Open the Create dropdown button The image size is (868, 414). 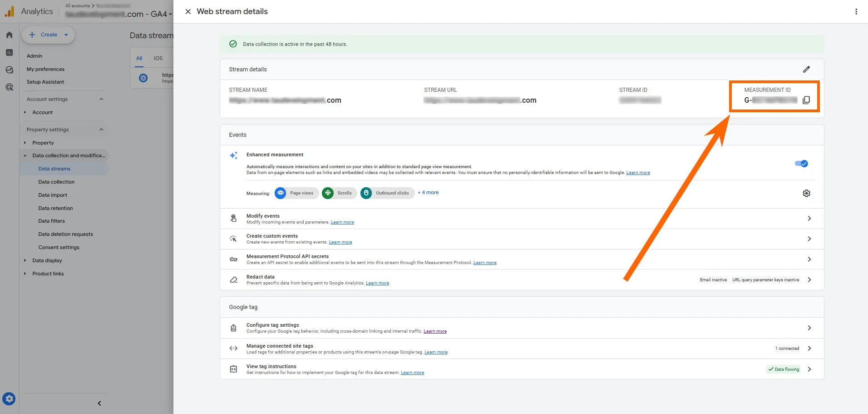tap(49, 35)
